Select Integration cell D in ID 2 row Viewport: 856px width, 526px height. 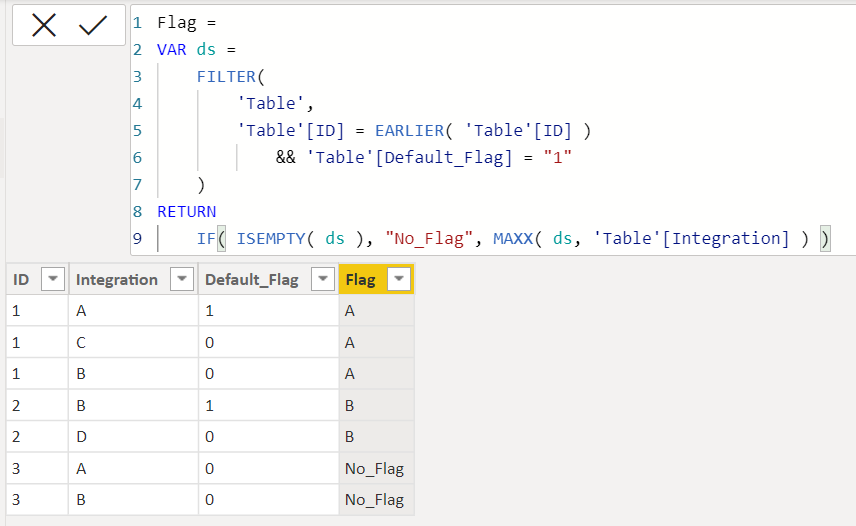point(133,437)
